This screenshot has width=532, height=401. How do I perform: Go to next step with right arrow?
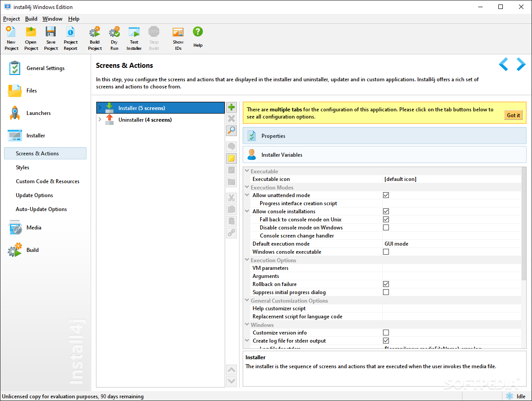click(521, 64)
